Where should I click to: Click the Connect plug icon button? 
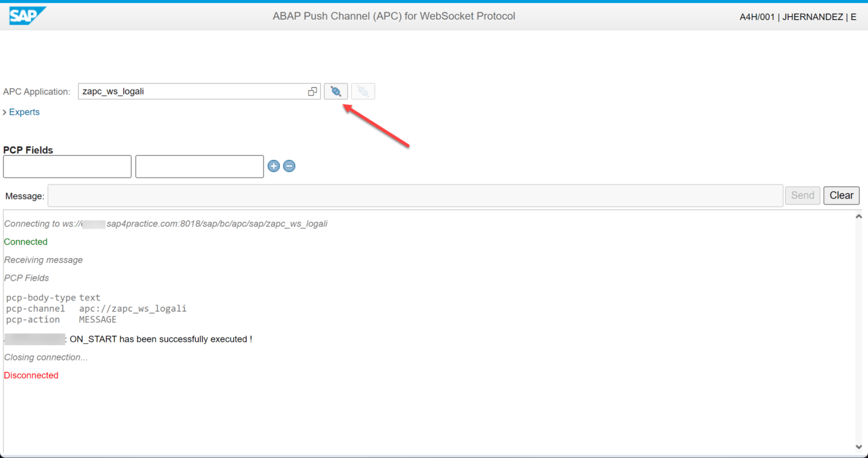(x=336, y=92)
